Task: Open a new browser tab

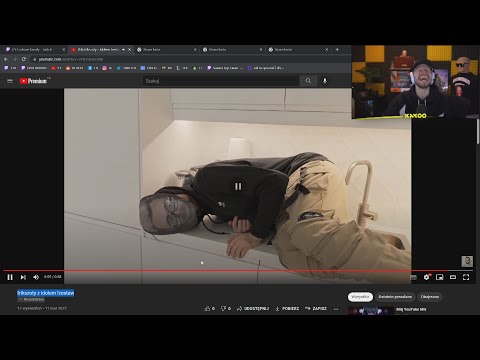Action: 337,49
